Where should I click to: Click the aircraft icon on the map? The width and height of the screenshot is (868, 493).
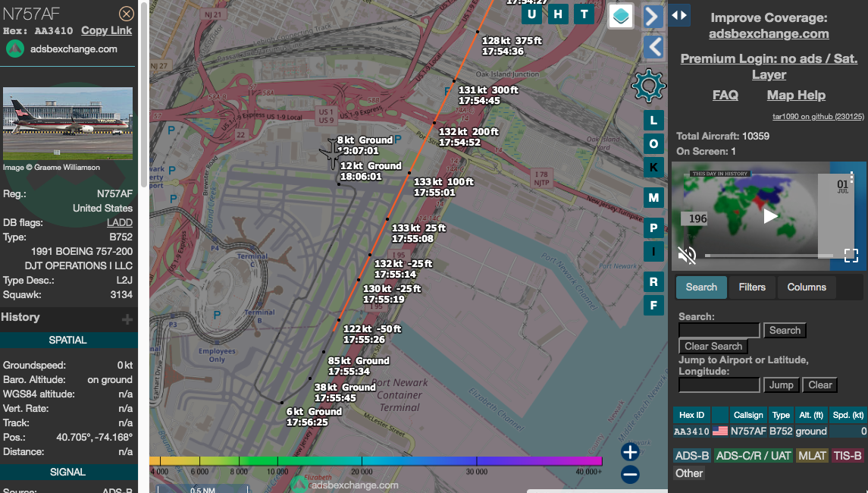tap(331, 153)
